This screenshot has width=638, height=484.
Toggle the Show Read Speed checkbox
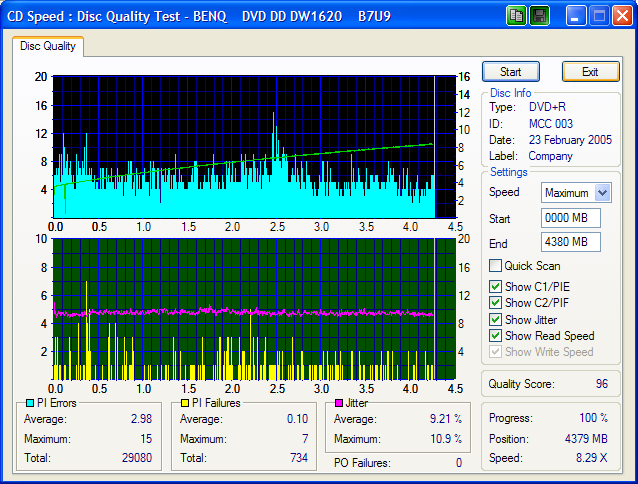point(495,336)
